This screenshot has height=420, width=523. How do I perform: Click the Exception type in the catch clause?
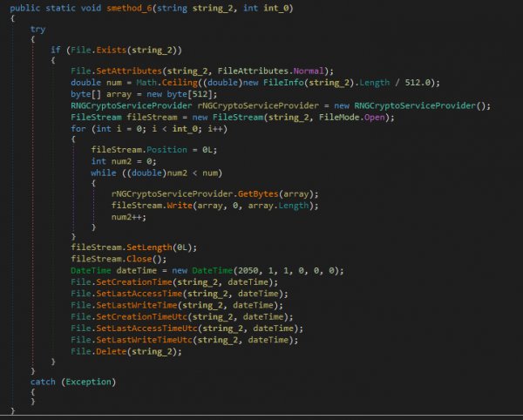click(x=87, y=382)
